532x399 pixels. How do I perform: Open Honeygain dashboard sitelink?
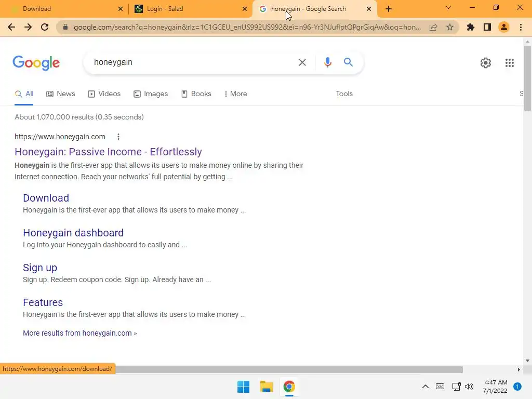click(x=73, y=233)
